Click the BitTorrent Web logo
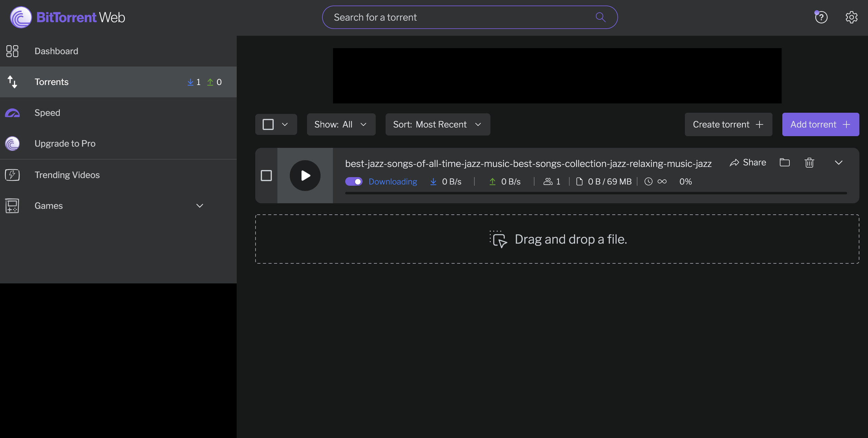This screenshot has height=438, width=868. pyautogui.click(x=67, y=17)
